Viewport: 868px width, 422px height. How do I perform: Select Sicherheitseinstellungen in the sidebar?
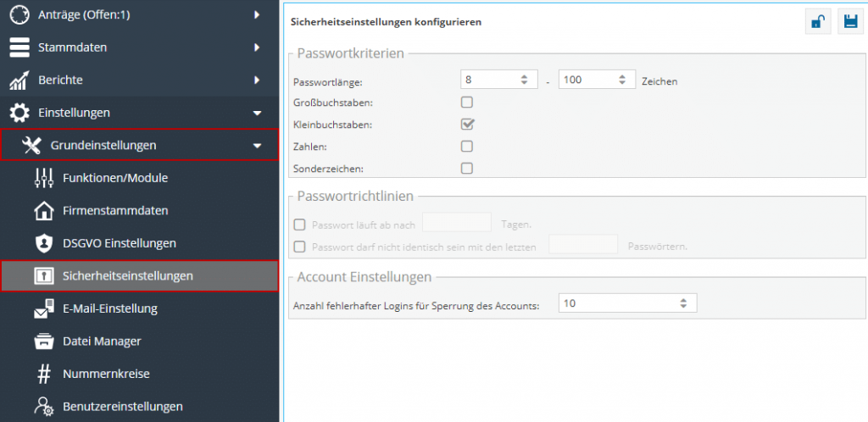(127, 276)
